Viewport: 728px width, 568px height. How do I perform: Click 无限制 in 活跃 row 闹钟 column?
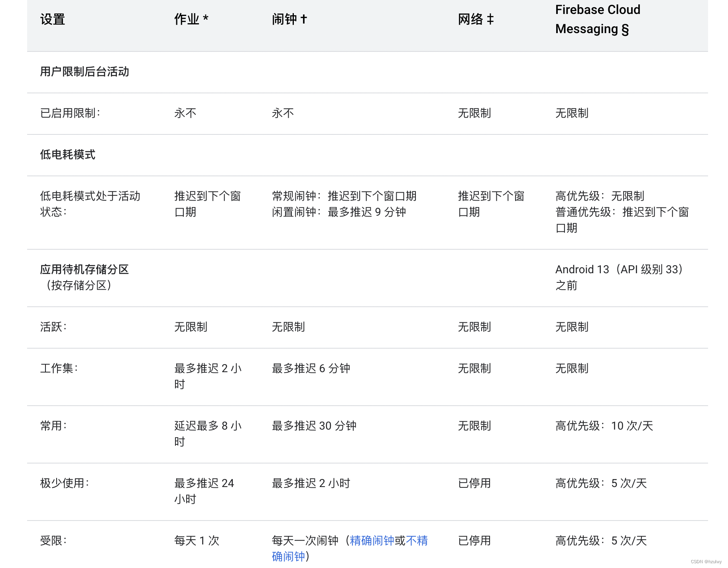point(288,327)
